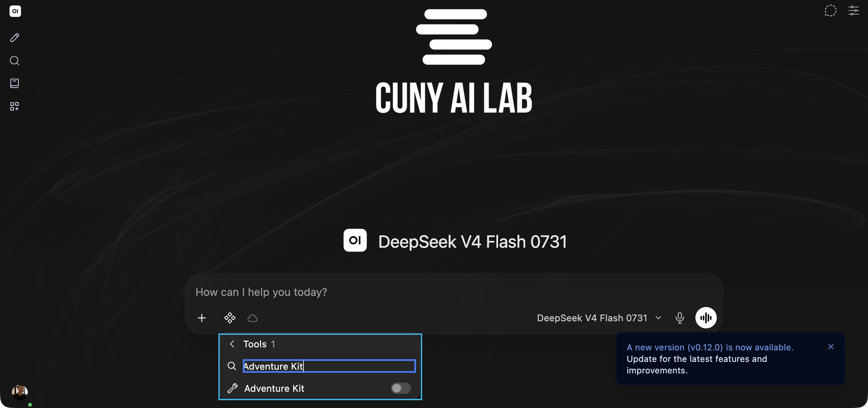Toggle temporary chat dashed circle icon

pos(830,11)
